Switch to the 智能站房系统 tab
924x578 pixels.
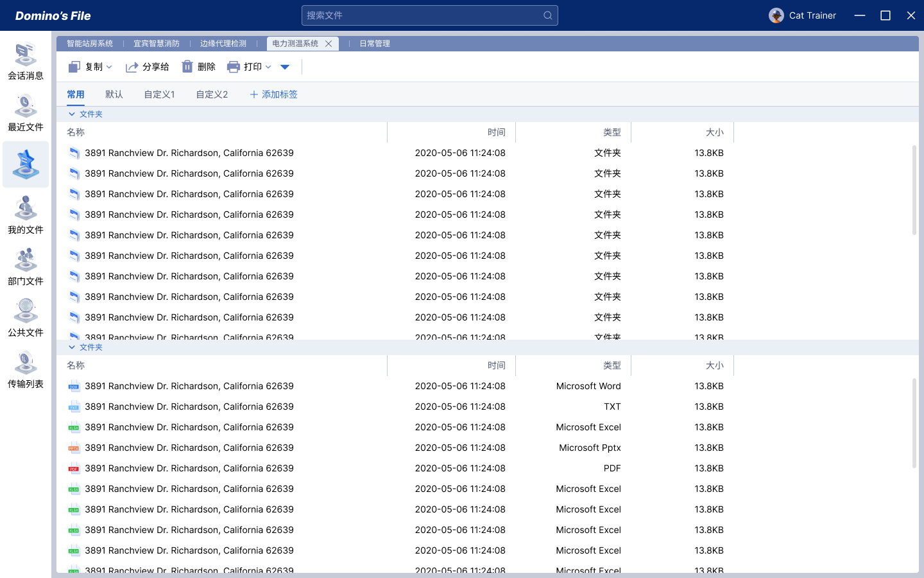point(90,44)
